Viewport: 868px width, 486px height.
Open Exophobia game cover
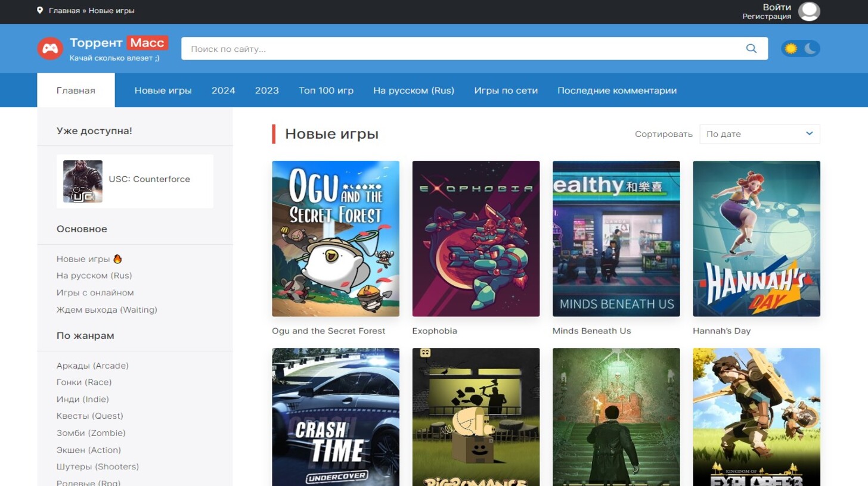pos(476,238)
